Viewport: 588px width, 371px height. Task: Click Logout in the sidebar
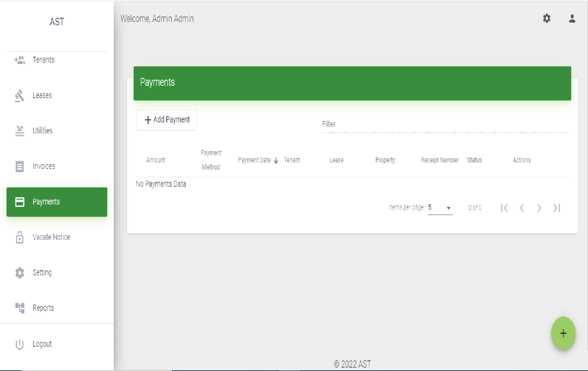pos(42,344)
